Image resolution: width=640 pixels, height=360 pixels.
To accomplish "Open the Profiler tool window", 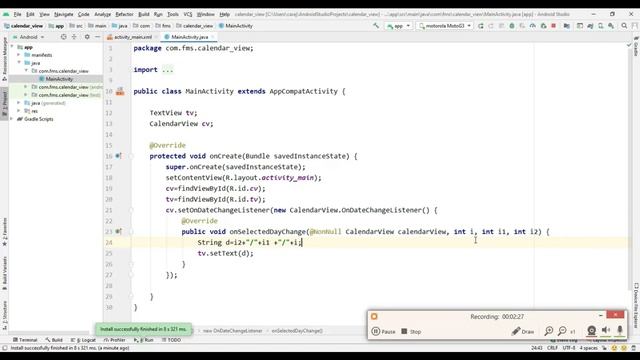I will tap(114, 340).
